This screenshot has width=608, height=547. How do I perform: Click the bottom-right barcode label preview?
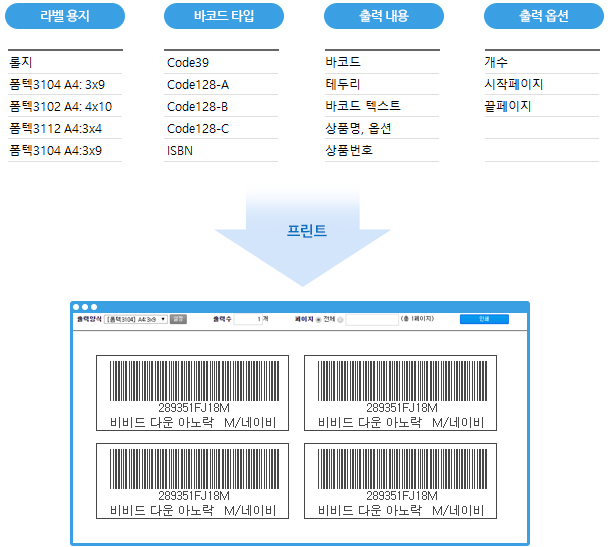coord(401,481)
